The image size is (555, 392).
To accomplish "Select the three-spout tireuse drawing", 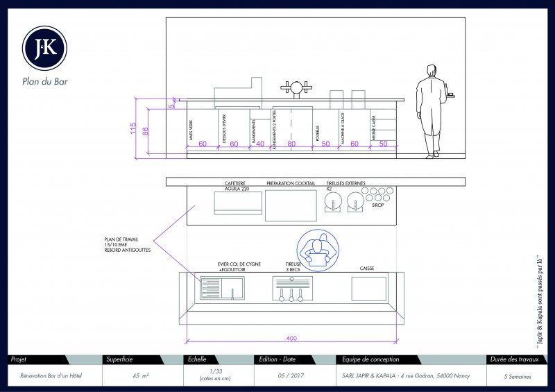I will click(293, 288).
